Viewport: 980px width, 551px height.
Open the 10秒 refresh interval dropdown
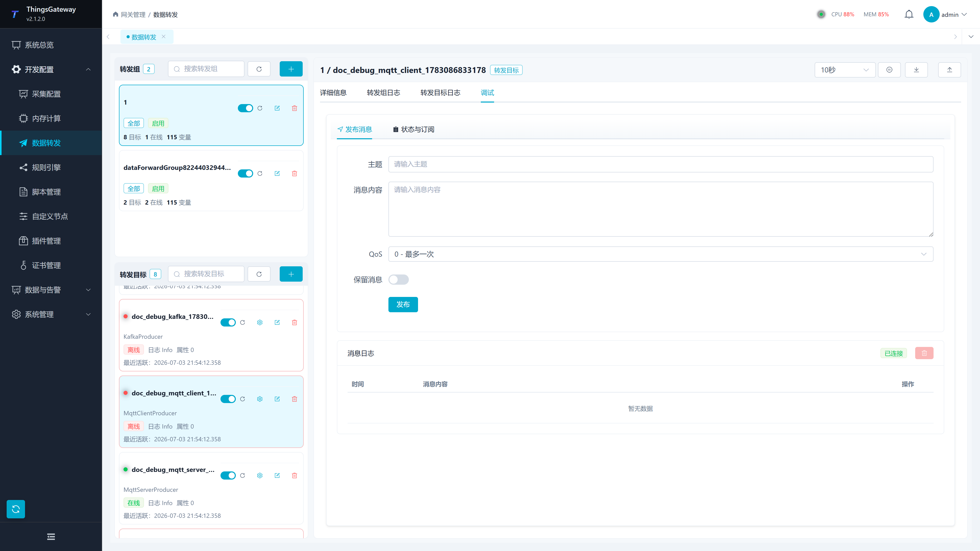point(845,70)
